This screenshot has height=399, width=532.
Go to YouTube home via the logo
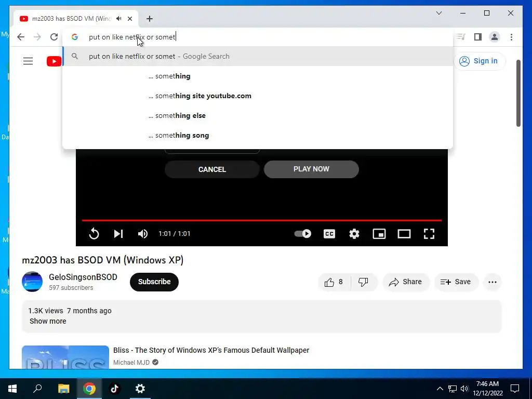tap(54, 61)
